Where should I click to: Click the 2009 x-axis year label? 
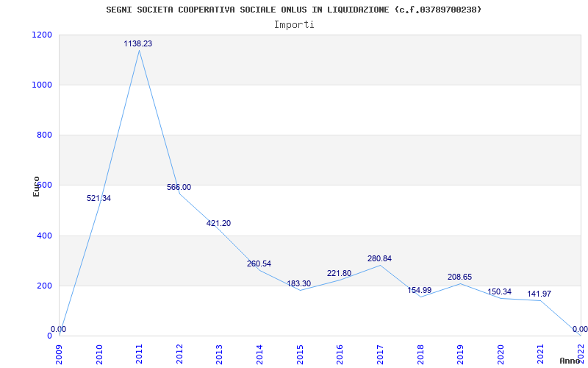tap(60, 355)
